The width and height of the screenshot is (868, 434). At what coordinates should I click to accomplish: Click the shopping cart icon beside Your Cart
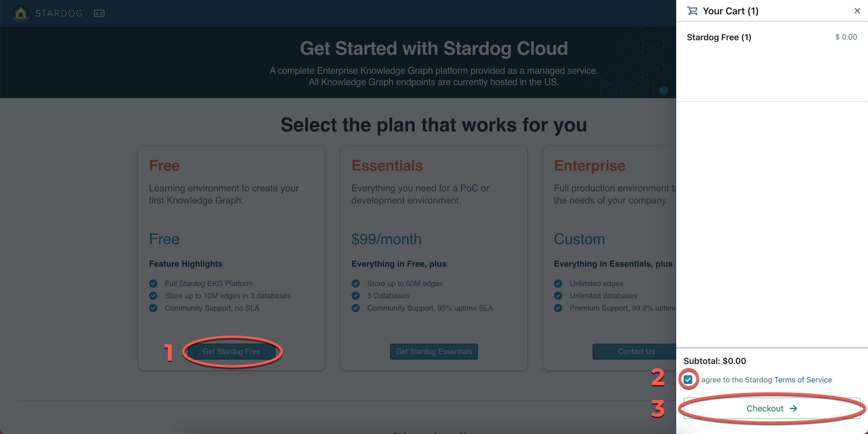(x=692, y=10)
